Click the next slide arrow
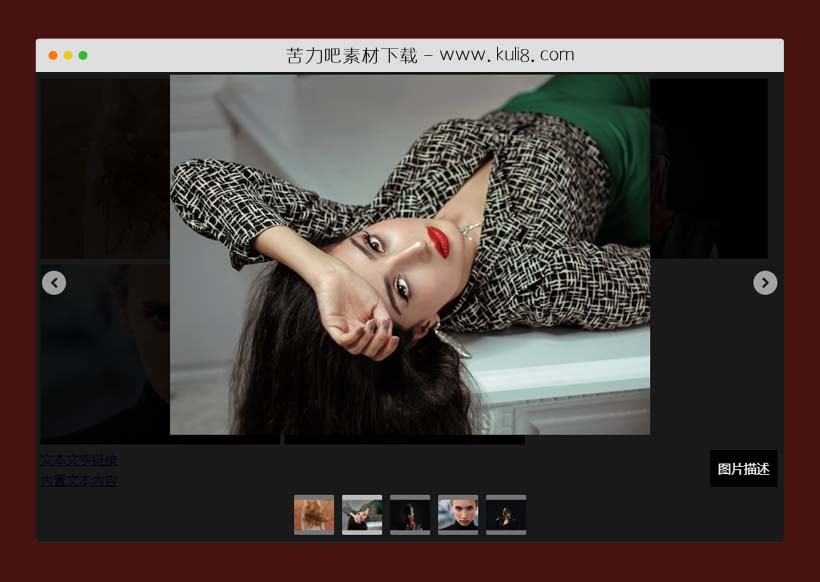Viewport: 820px width, 582px height. pos(765,283)
